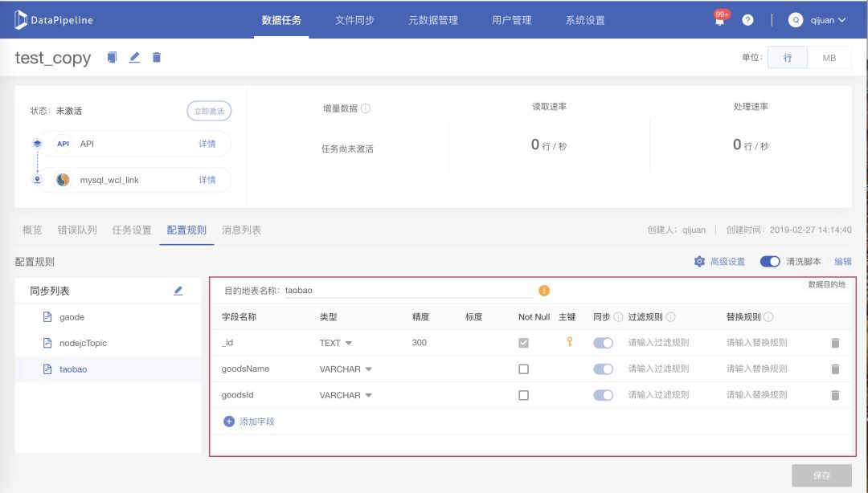The width and height of the screenshot is (868, 493).
Task: Click the filter rule input for _id
Action: click(658, 343)
